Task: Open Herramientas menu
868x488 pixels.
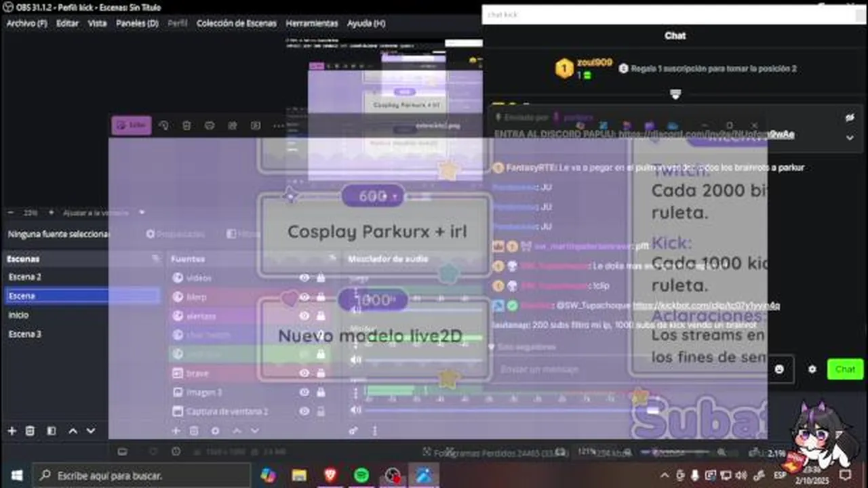Action: 312,23
